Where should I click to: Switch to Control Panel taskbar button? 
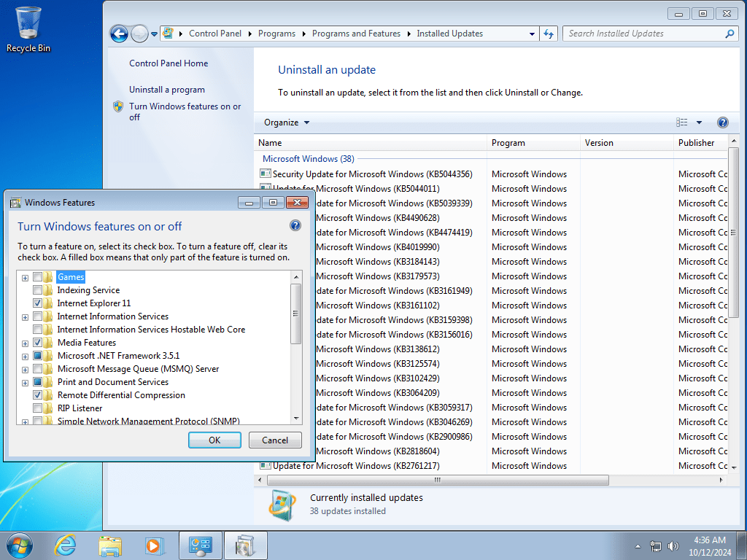[x=201, y=545]
